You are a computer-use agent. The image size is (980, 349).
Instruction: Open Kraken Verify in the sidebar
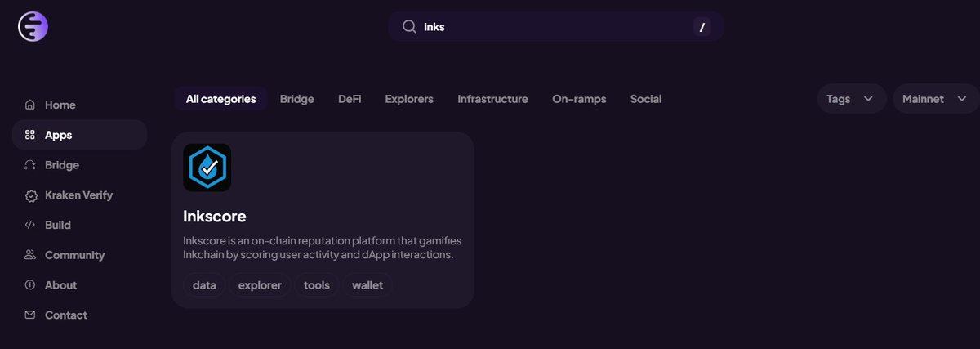click(x=79, y=195)
